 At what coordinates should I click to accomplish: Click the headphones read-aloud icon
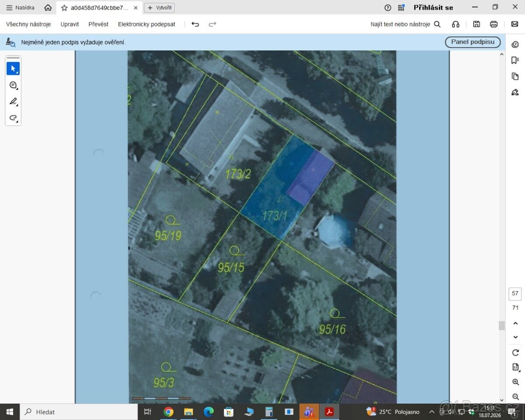coord(455,24)
